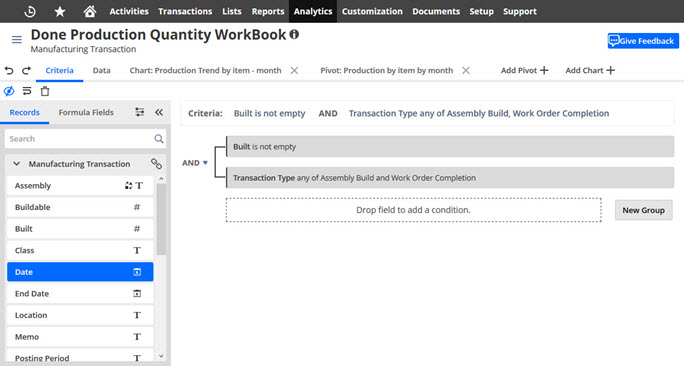Open the Setup menu
Screen dimensions: 684x366
481,11
